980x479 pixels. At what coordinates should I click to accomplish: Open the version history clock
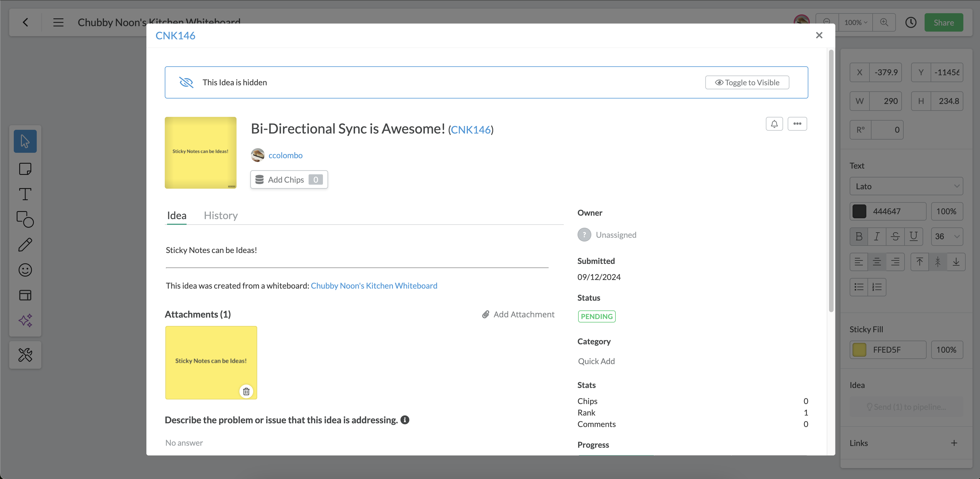click(910, 22)
